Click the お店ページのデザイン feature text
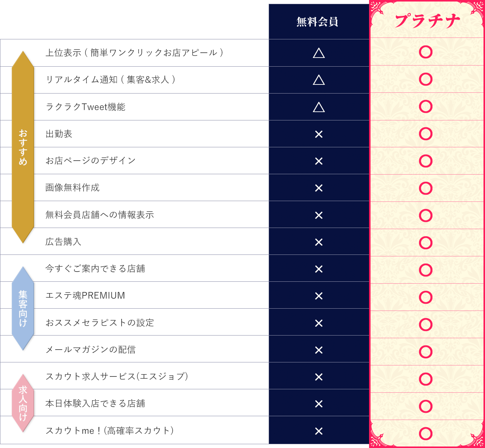Viewport: 485px width, 448px height. click(91, 161)
